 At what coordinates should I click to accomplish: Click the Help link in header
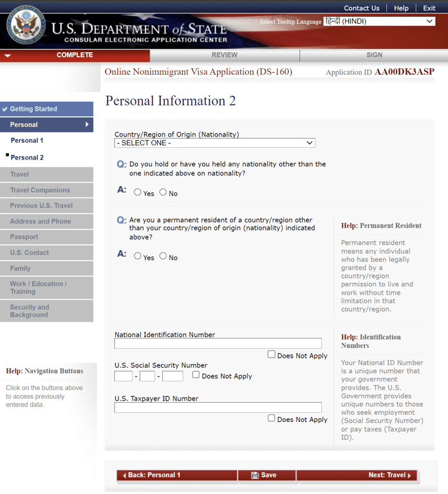tap(401, 8)
